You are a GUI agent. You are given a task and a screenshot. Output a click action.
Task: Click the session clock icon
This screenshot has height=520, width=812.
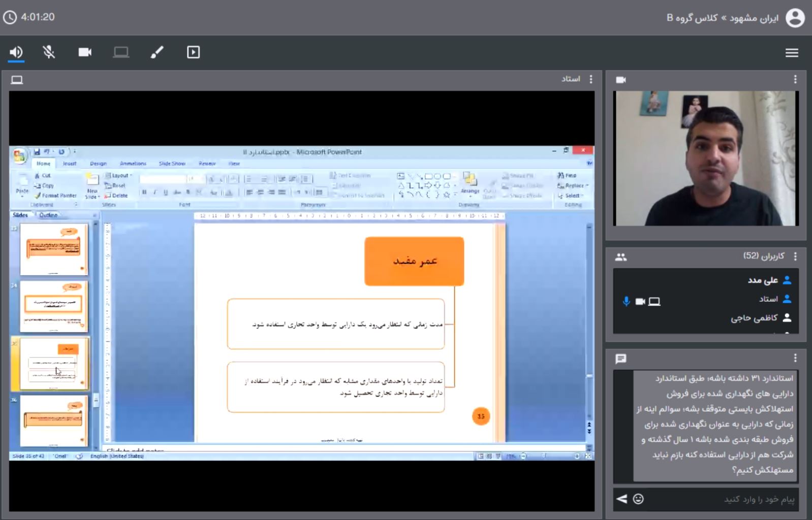[x=10, y=17]
